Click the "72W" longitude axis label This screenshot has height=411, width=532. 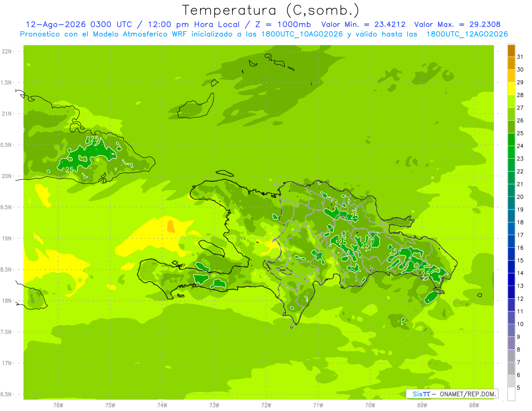[266, 405]
